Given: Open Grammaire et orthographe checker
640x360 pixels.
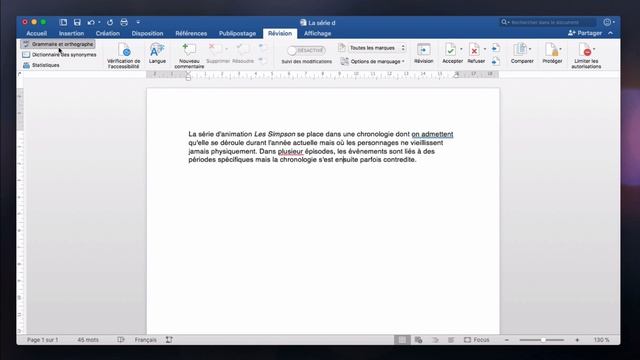Looking at the screenshot, I should click(x=58, y=44).
